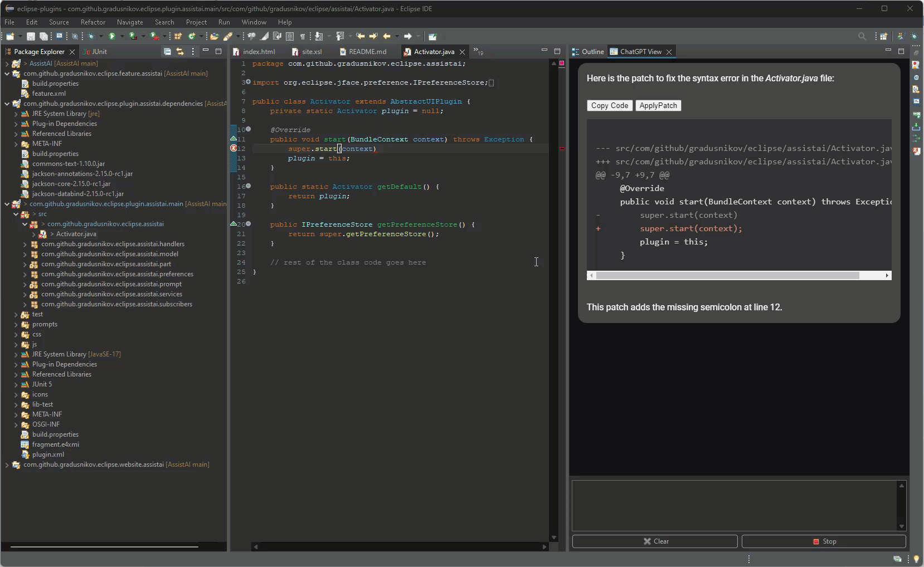Click the error marker on line 12

[234, 149]
